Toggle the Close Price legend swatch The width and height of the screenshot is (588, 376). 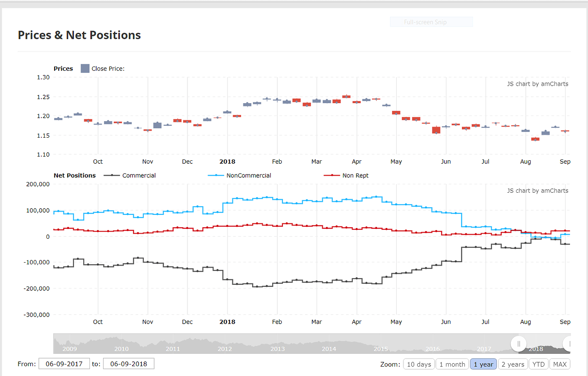[85, 68]
